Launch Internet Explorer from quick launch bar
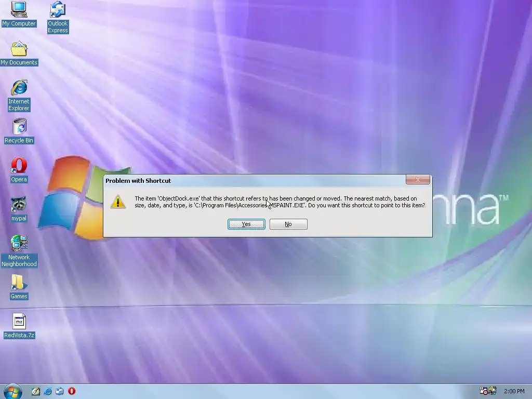This screenshot has height=399, width=532. [48, 391]
